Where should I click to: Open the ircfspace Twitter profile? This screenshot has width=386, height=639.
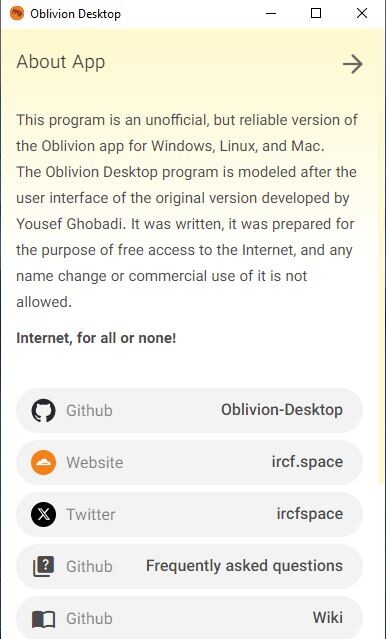point(310,514)
